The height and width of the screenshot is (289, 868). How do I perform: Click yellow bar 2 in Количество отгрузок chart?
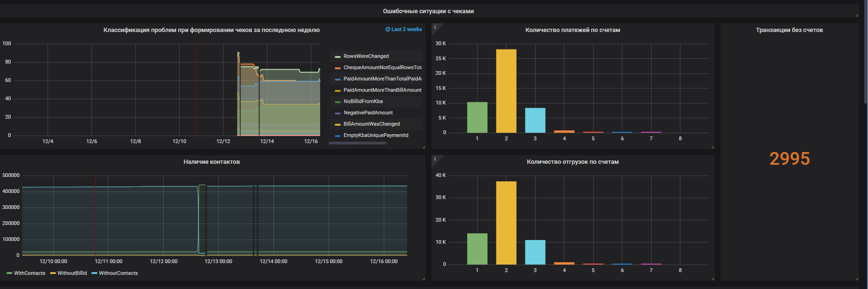506,223
